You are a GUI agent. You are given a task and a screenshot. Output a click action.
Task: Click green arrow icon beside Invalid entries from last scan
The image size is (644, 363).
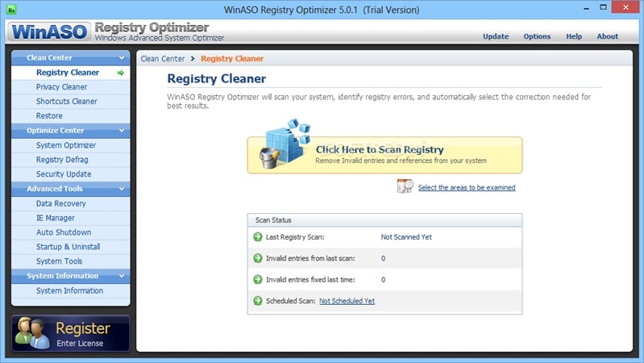coord(257,258)
